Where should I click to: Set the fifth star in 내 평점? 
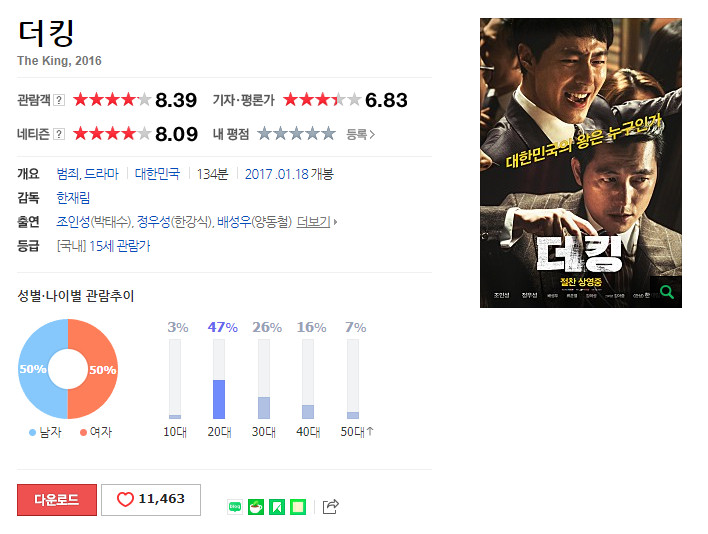coord(329,134)
